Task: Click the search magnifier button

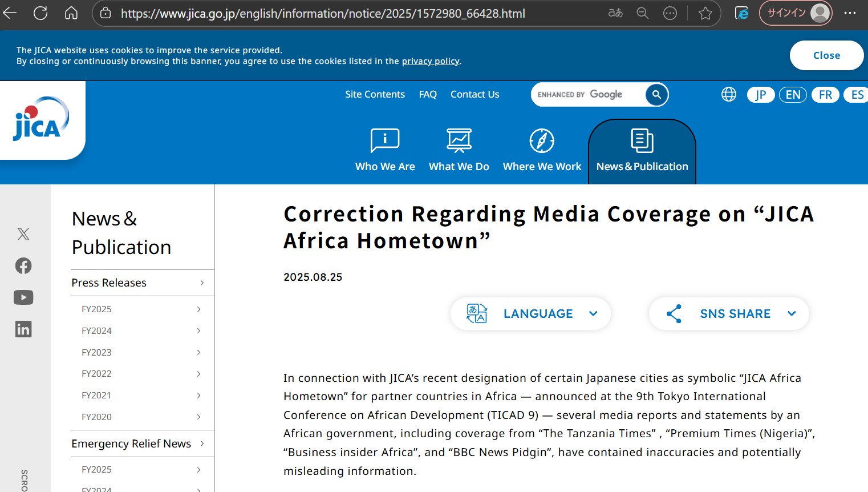Action: [656, 95]
